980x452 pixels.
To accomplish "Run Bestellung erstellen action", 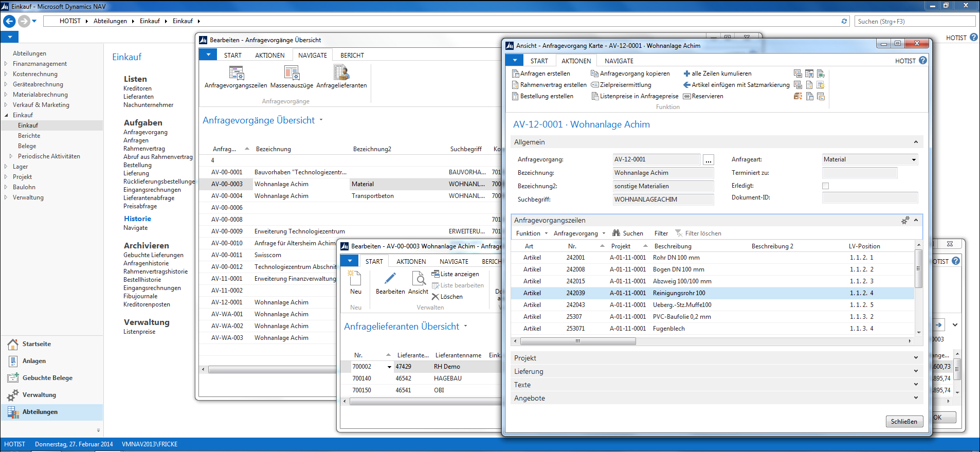I will click(543, 96).
